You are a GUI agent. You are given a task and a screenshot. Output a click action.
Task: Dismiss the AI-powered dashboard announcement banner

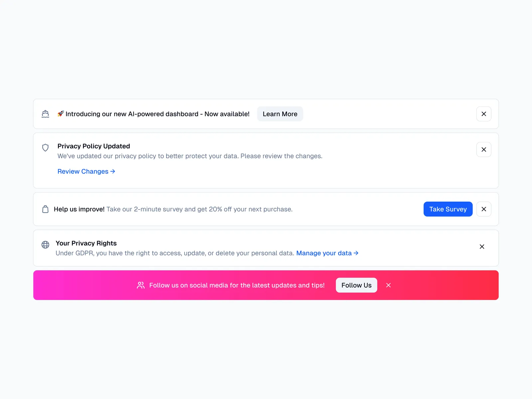click(484, 114)
